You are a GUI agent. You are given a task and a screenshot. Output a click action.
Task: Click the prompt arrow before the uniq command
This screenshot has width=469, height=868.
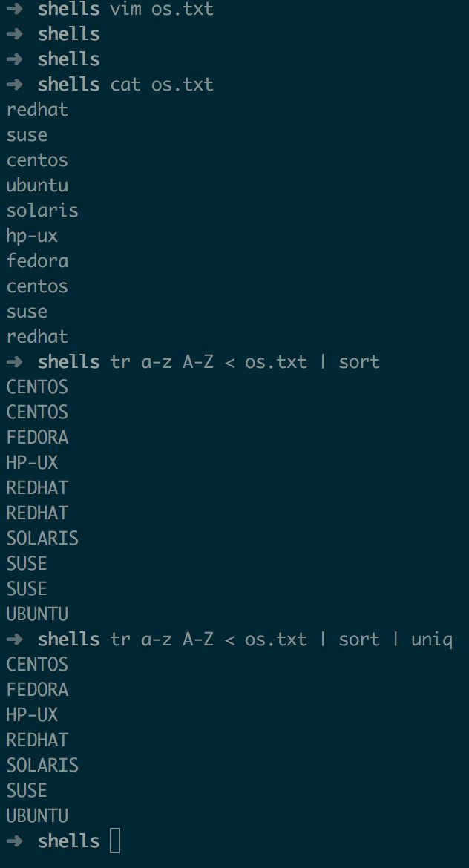(x=14, y=640)
